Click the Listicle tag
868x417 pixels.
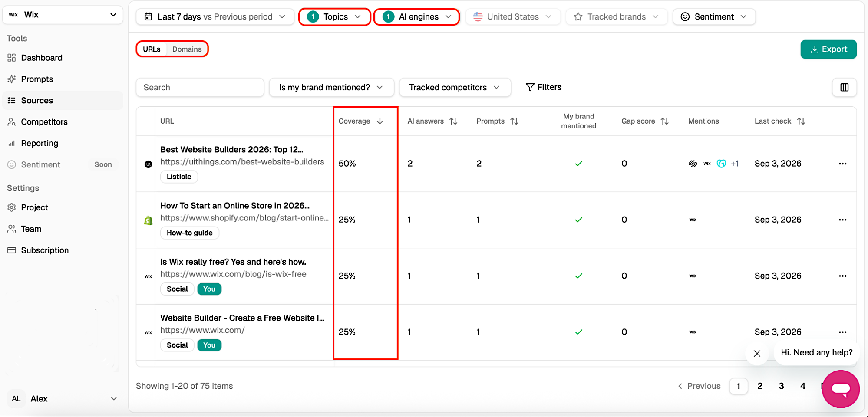(179, 177)
